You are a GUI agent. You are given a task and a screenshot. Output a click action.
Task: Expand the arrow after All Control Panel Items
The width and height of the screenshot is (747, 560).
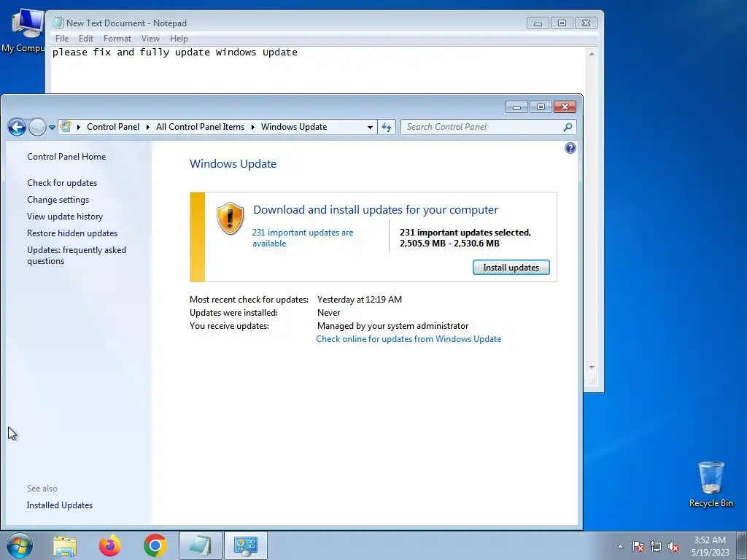(x=252, y=127)
